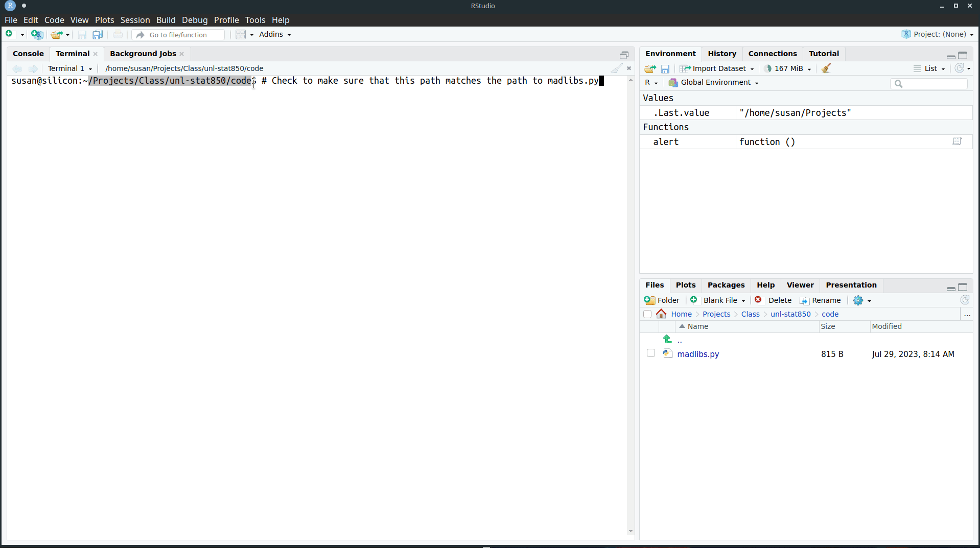Switch to the Background Jobs tab
980x548 pixels.
click(x=143, y=53)
